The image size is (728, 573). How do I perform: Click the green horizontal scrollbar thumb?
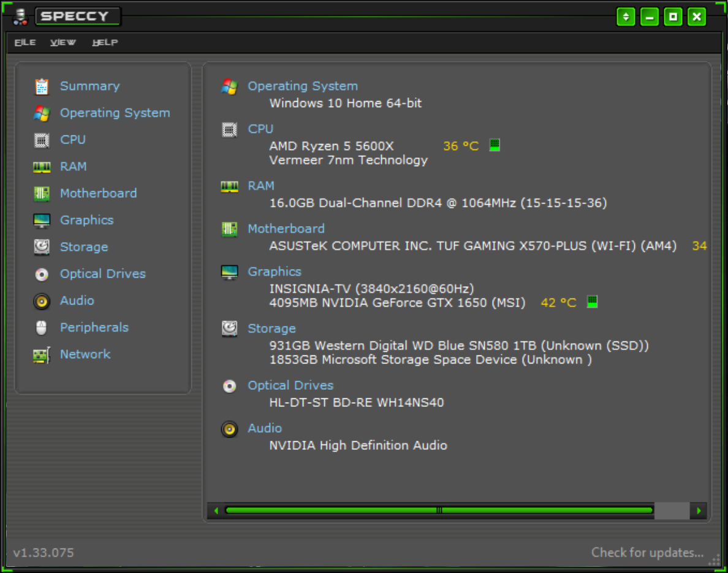(x=439, y=510)
